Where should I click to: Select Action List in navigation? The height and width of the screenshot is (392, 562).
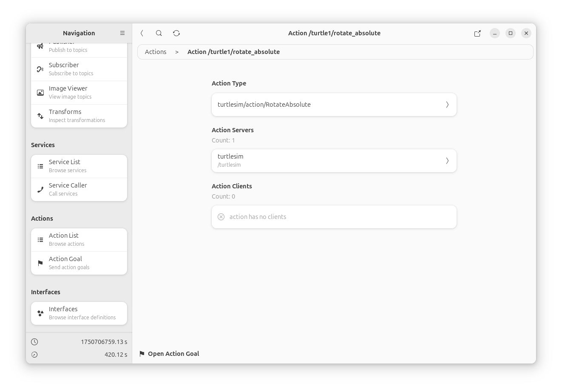[x=79, y=240]
